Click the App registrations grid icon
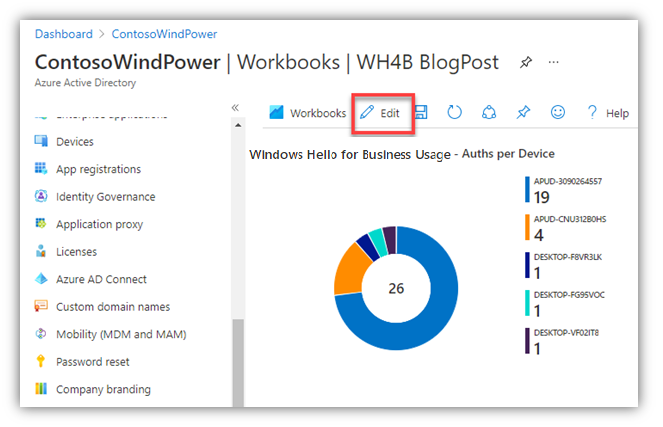The image size is (663, 427). click(x=41, y=168)
